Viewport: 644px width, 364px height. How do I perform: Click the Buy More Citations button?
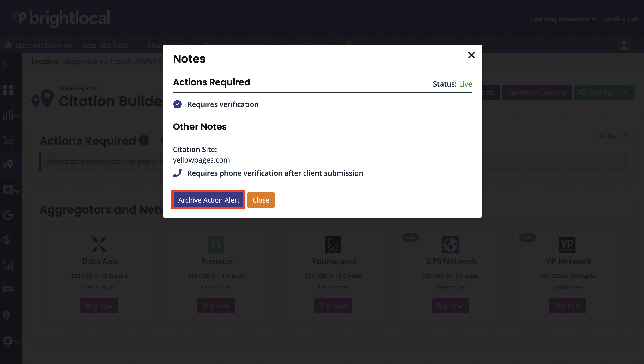(x=536, y=92)
